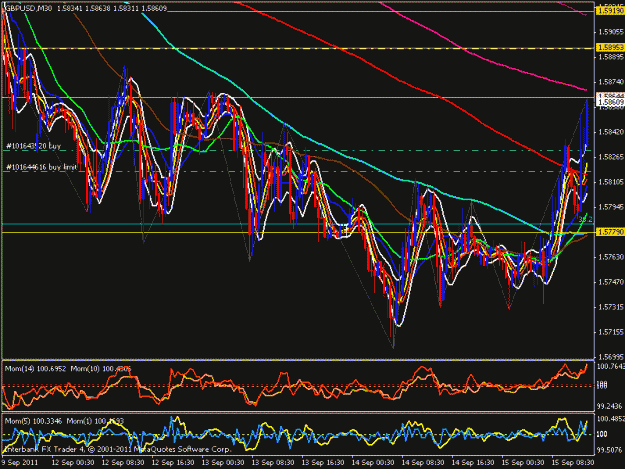Image resolution: width=625 pixels, height=469 pixels.
Task: Click the 1.57315 price scale value
Action: tap(611, 307)
